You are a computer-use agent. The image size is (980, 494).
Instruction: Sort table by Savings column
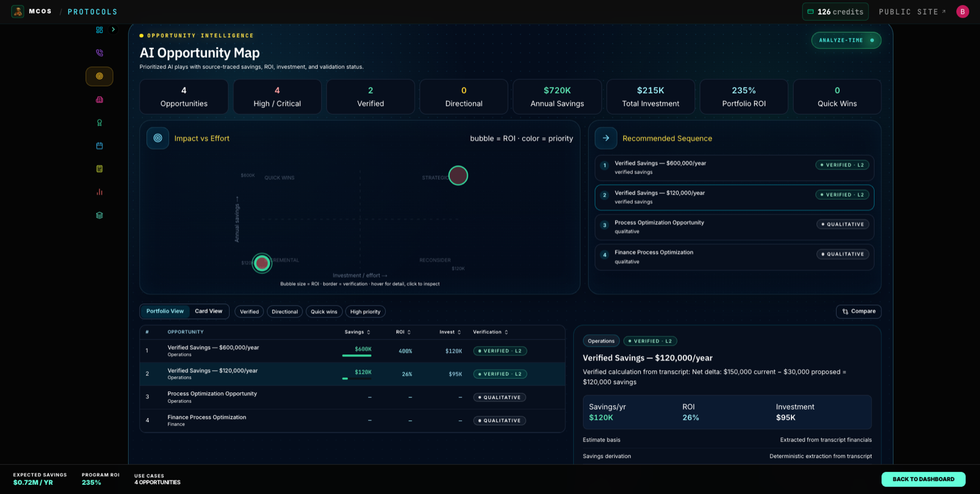coord(357,332)
